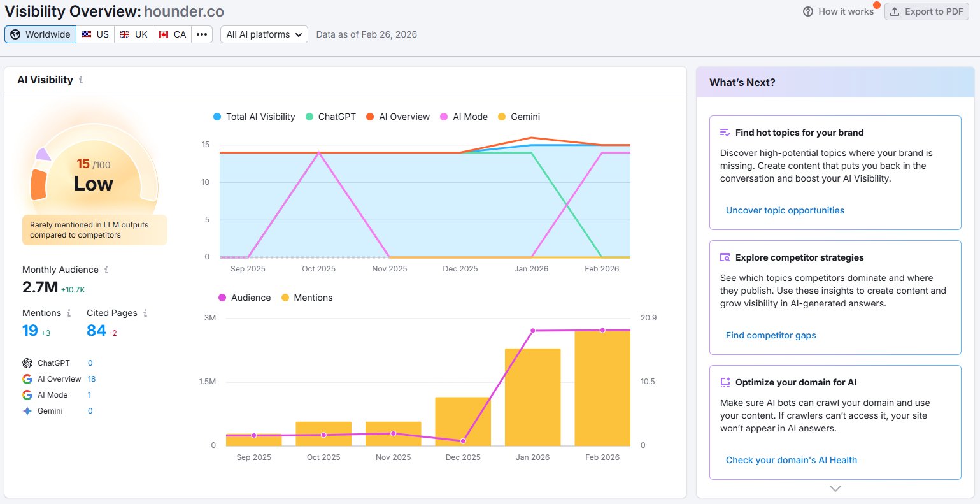The width and height of the screenshot is (980, 504).
Task: Select the US region tab
Action: pyautogui.click(x=96, y=34)
